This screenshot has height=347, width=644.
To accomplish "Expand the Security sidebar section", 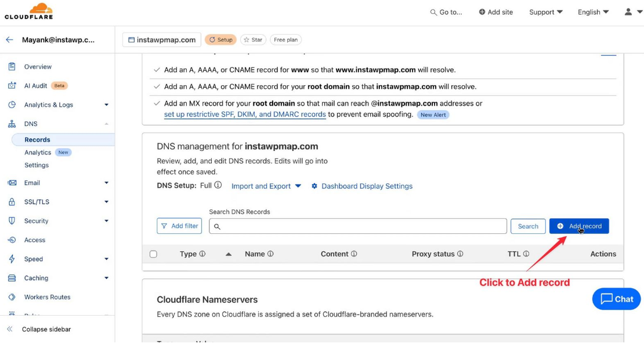I will click(x=106, y=221).
